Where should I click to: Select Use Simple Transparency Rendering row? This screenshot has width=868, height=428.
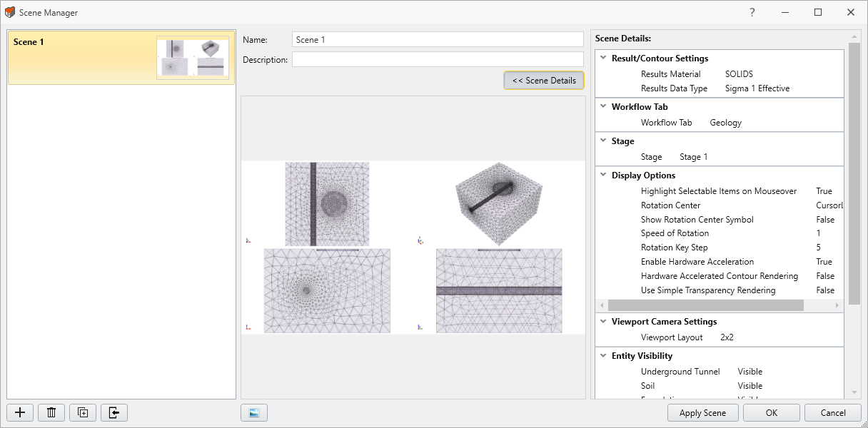(x=720, y=290)
